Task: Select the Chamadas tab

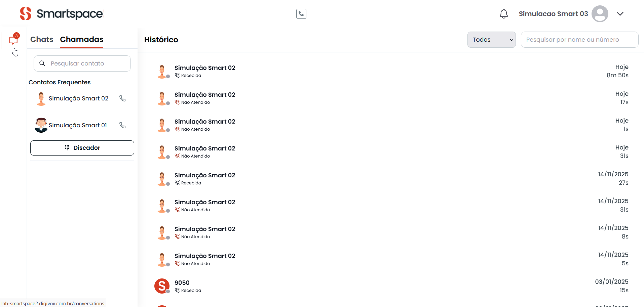Action: click(81, 39)
